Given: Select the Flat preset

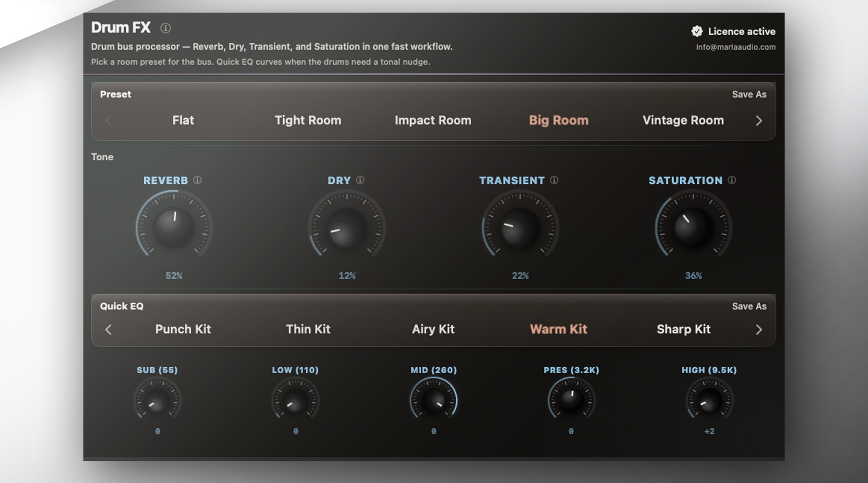Looking at the screenshot, I should tap(183, 120).
